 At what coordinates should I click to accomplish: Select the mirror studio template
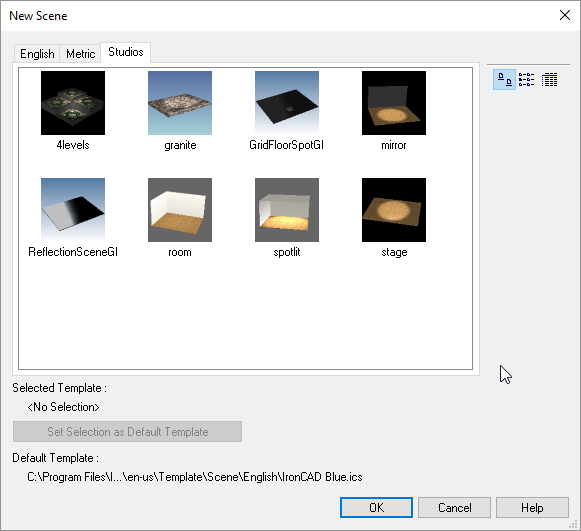click(394, 103)
